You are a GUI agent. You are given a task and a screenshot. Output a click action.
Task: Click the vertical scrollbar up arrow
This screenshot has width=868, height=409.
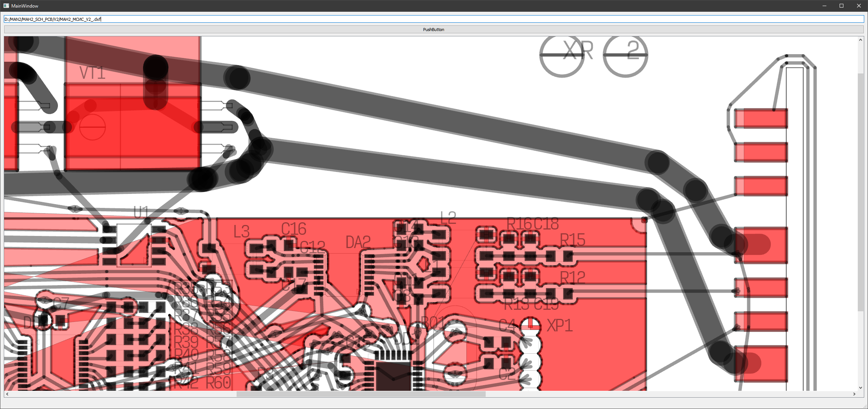tap(860, 40)
